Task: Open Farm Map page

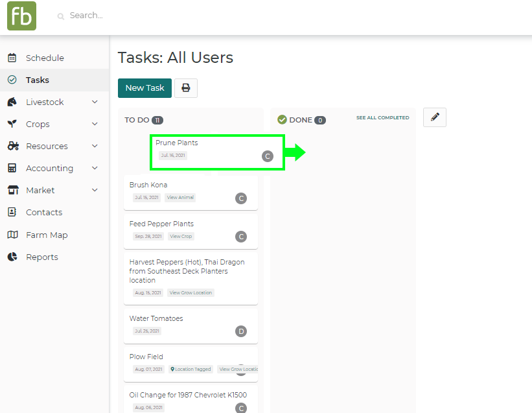Action: point(54,235)
